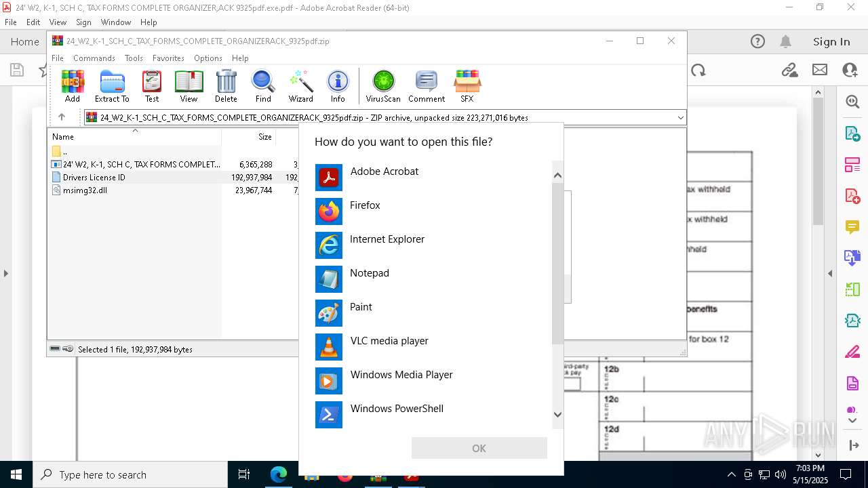868x488 pixels.
Task: Click the Delete trash icon
Action: click(x=226, y=86)
